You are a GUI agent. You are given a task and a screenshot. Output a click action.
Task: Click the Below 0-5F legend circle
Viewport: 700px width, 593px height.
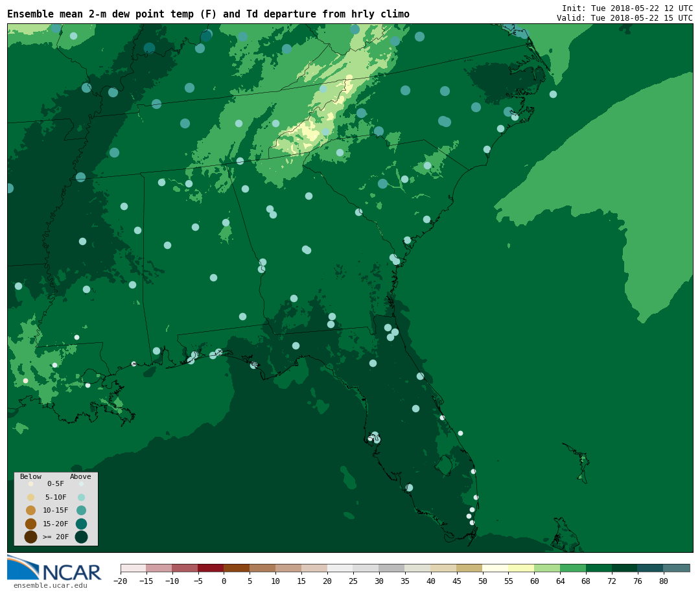(31, 483)
